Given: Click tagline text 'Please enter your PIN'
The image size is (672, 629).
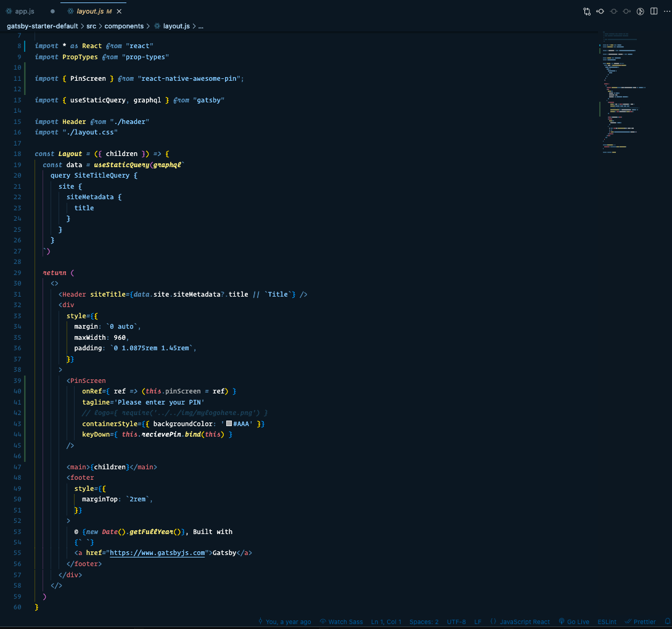Looking at the screenshot, I should [159, 402].
